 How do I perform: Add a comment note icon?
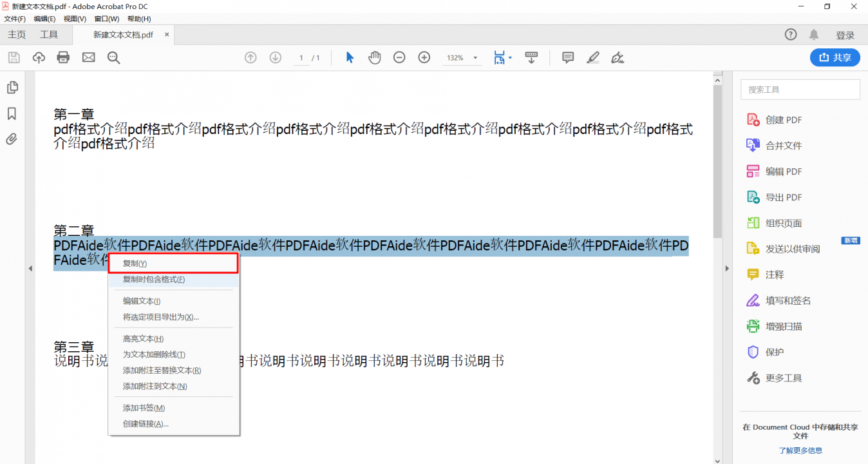coord(568,57)
